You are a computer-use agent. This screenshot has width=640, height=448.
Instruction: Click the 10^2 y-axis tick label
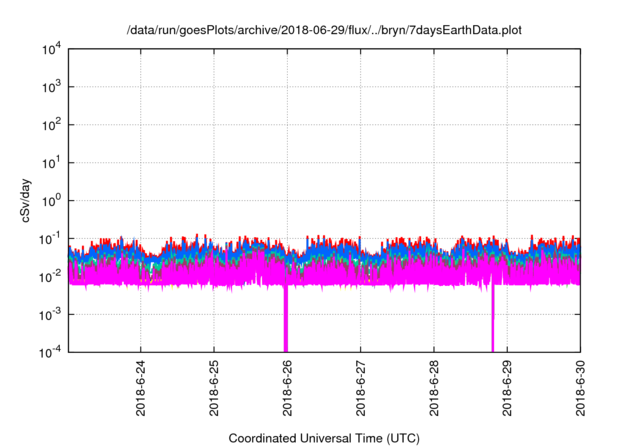[51, 125]
